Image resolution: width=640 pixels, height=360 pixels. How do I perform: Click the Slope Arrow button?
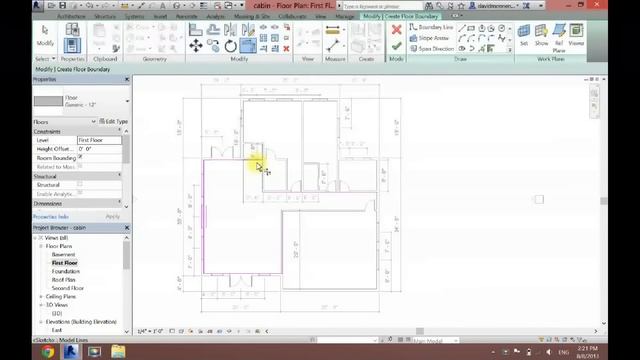(429, 38)
